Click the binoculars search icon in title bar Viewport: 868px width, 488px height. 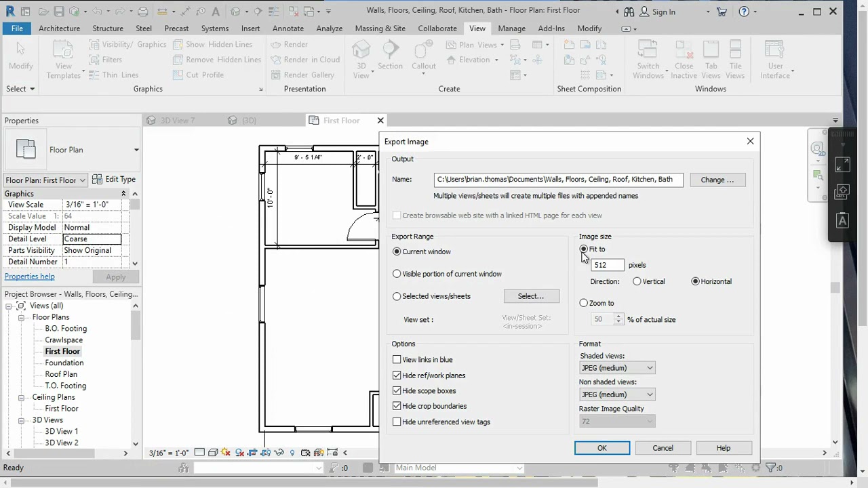point(629,12)
